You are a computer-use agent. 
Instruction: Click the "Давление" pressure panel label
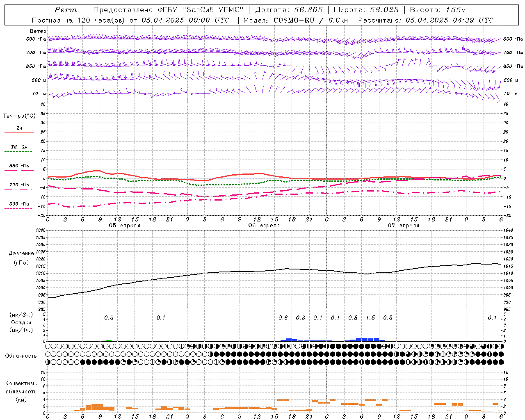click(x=21, y=253)
